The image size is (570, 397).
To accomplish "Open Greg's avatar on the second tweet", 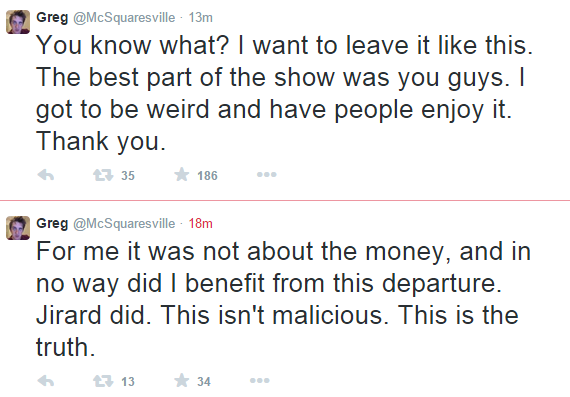I will pyautogui.click(x=18, y=228).
